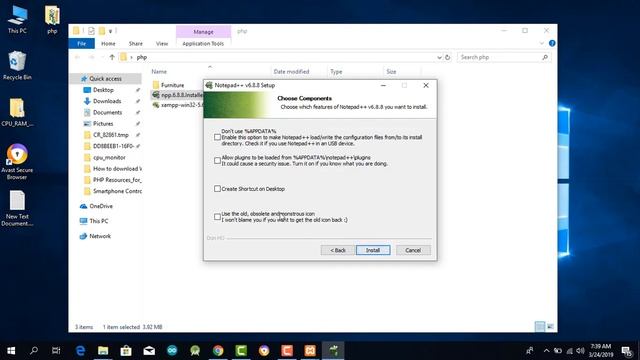
Task: Select Quick access in navigation pane
Action: [105, 78]
